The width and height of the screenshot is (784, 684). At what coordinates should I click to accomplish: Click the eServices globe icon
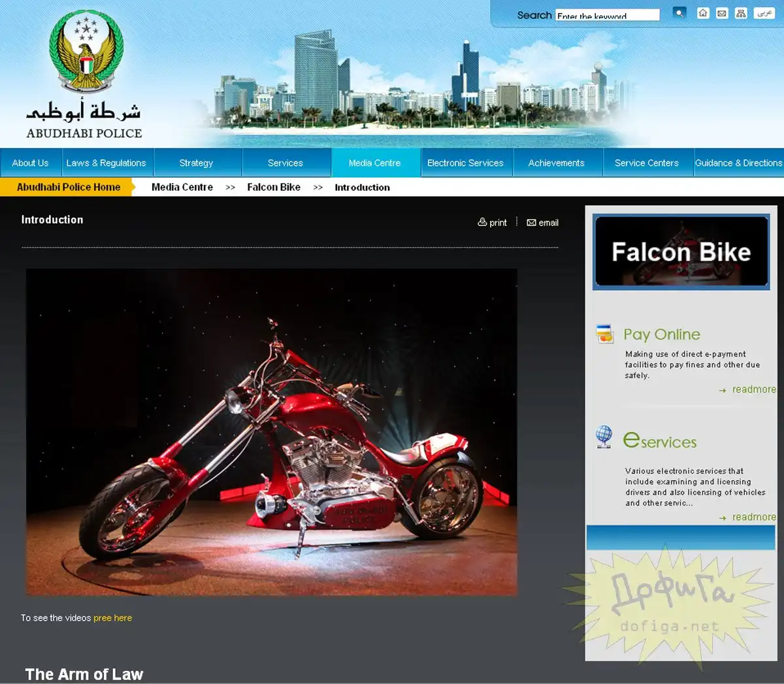pyautogui.click(x=604, y=436)
